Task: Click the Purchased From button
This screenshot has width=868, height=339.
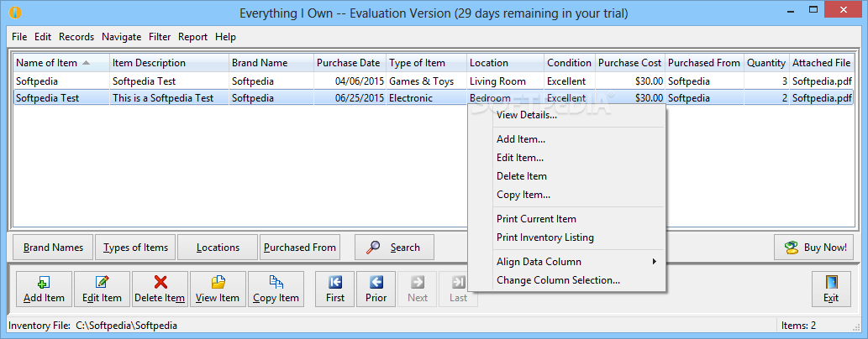Action: [x=299, y=248]
